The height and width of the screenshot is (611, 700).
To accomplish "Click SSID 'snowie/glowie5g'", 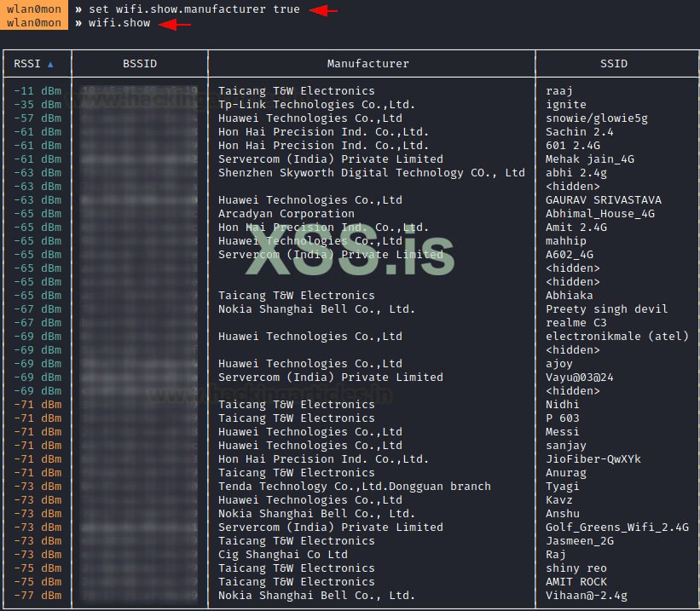I will click(597, 118).
